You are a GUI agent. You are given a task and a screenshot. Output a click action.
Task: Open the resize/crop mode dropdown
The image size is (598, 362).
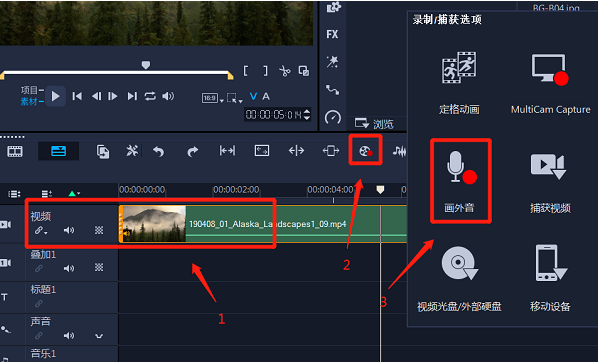235,98
